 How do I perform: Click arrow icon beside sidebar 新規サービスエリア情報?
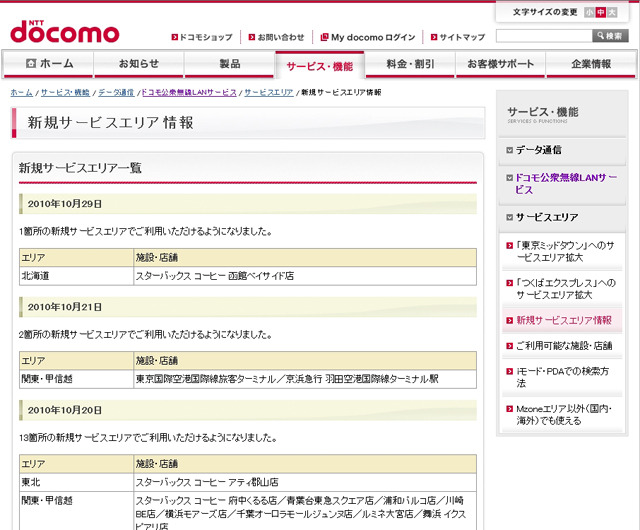509,321
